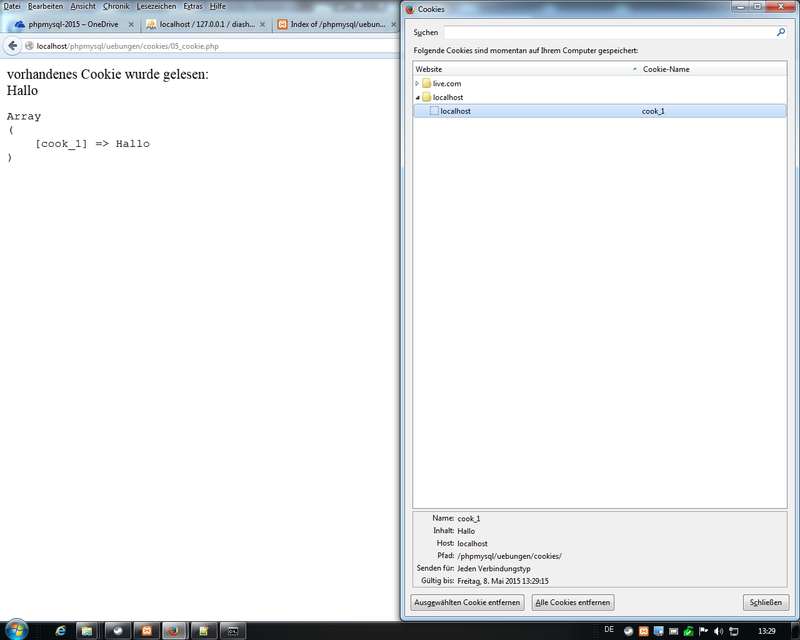Click the magnifier icon in the Suchen field
This screenshot has width=800, height=640.
781,32
